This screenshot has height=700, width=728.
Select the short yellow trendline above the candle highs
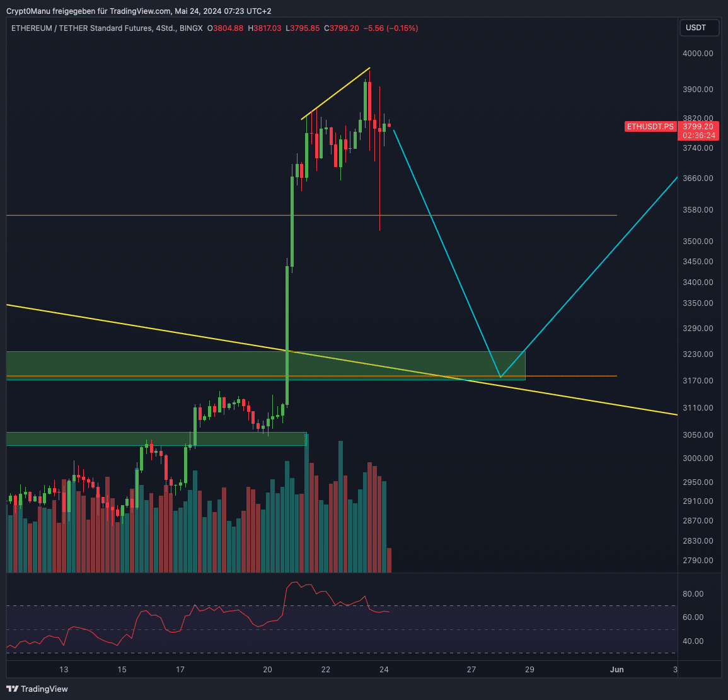[335, 93]
